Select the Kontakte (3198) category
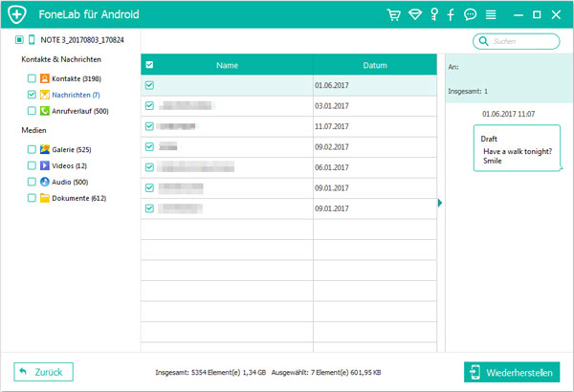Viewport: 574px width, 392px height. coord(77,78)
